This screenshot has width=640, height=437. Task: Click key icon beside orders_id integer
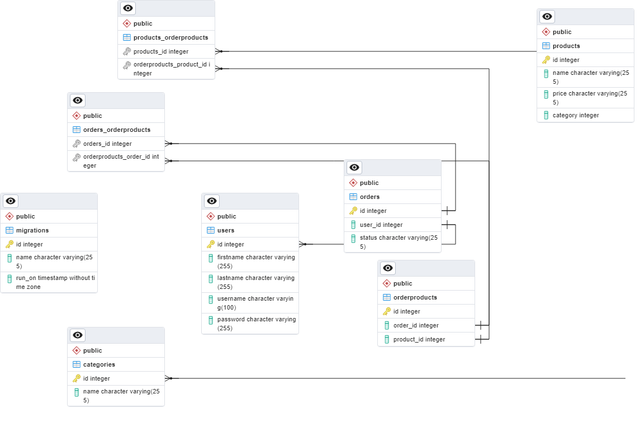(76, 144)
